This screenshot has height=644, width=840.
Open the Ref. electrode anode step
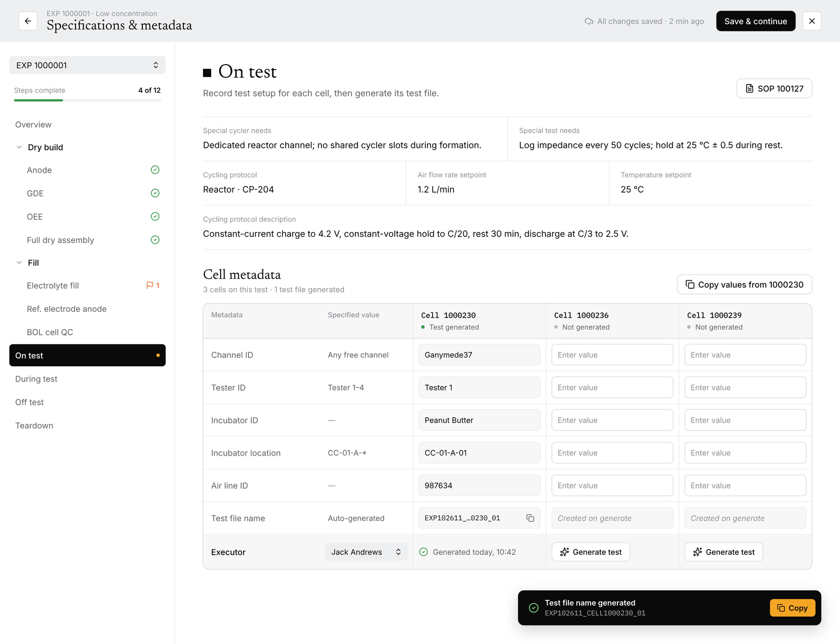(87, 309)
